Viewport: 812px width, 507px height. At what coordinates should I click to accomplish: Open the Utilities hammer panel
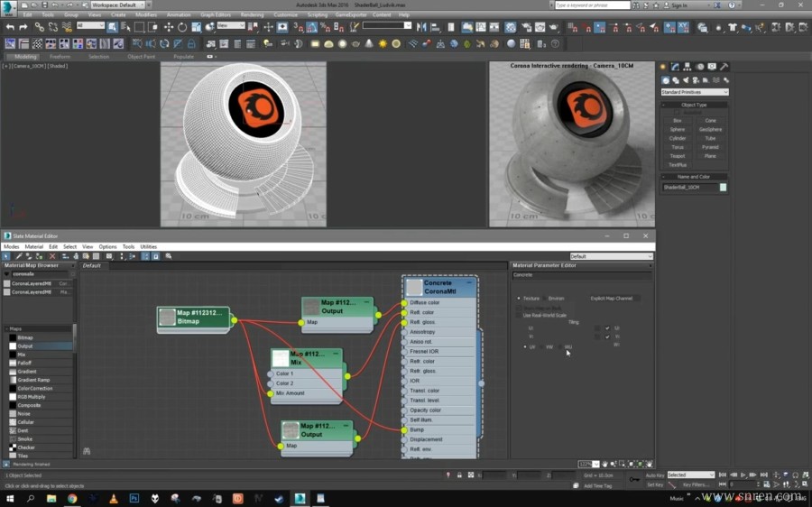point(724,67)
